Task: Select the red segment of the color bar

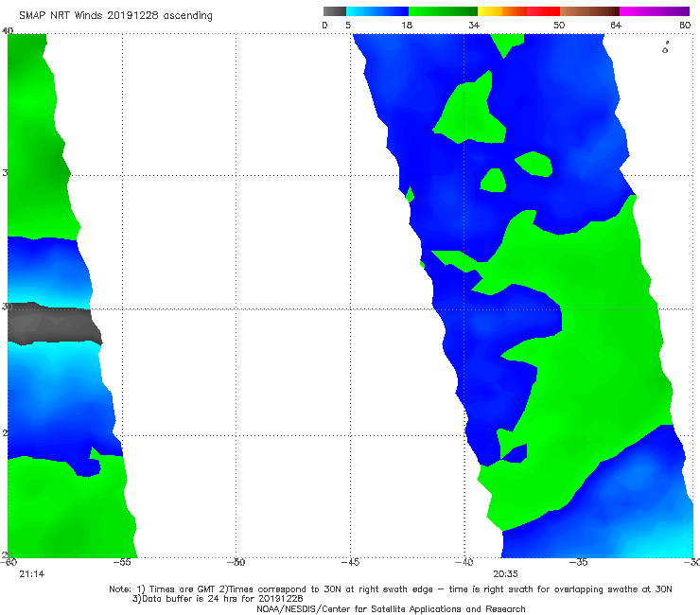Action: click(x=543, y=11)
